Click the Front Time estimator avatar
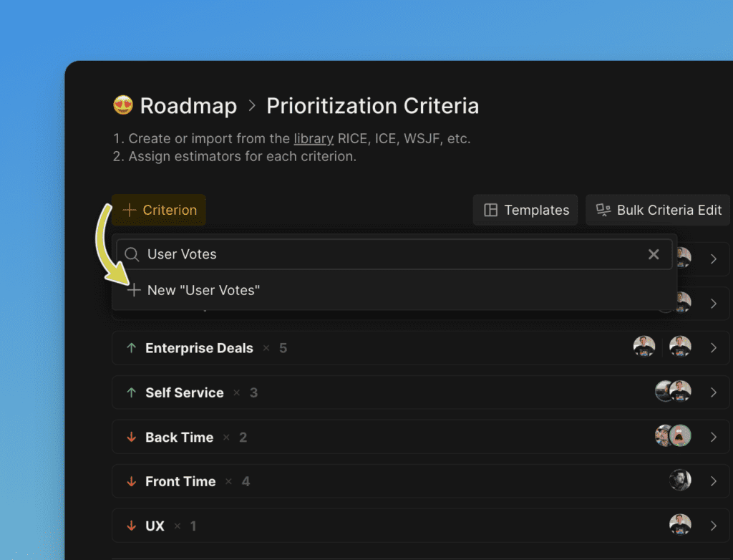 coord(680,481)
